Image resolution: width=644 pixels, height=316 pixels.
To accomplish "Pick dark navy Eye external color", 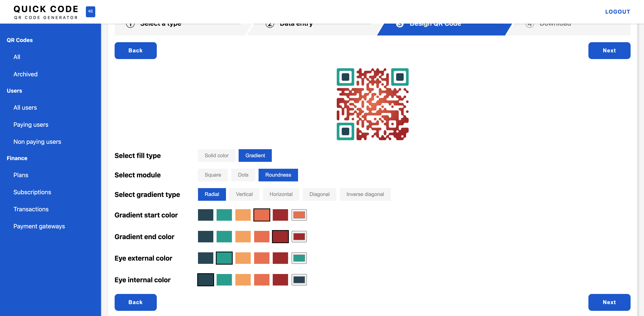I will coord(205,258).
